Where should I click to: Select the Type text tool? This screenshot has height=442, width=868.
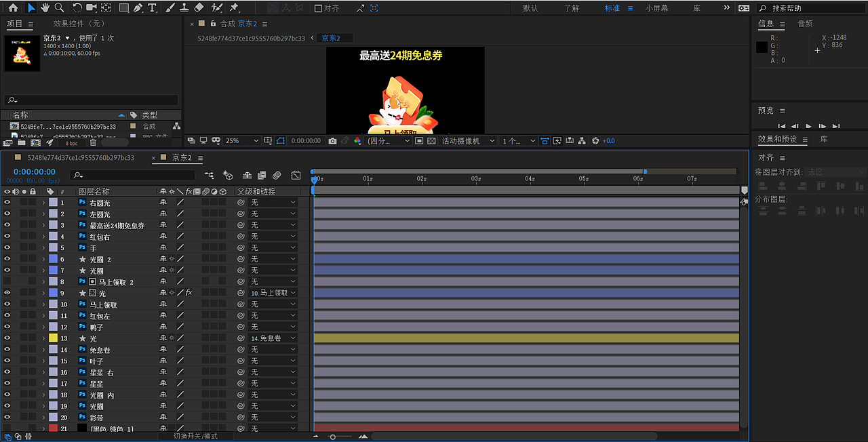click(x=152, y=8)
